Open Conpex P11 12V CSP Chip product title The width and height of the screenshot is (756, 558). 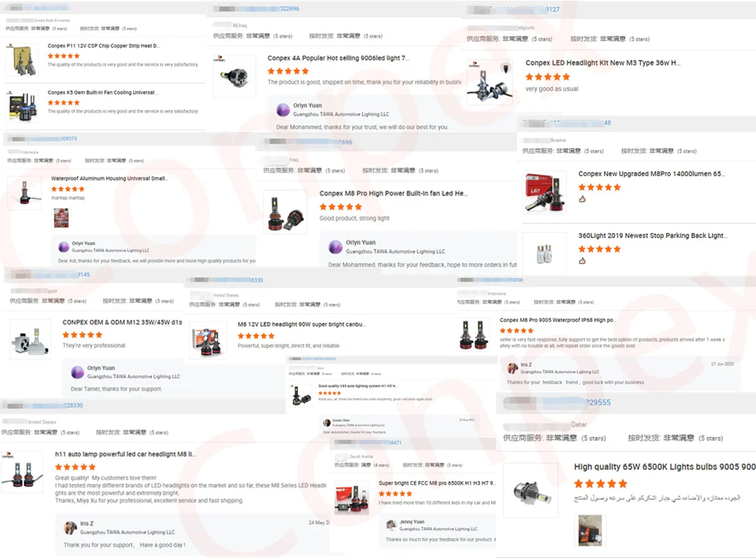click(103, 46)
